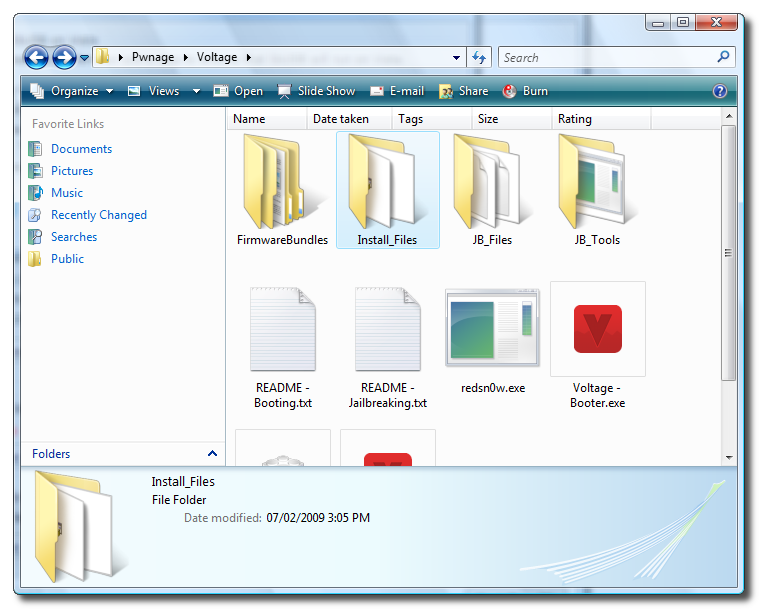Select README - Jailbreaking.txt file

tap(387, 330)
